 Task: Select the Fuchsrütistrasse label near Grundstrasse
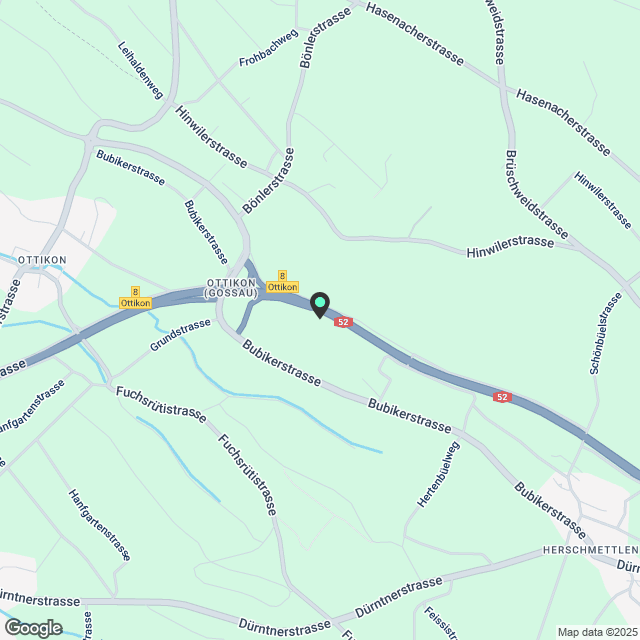[161, 404]
